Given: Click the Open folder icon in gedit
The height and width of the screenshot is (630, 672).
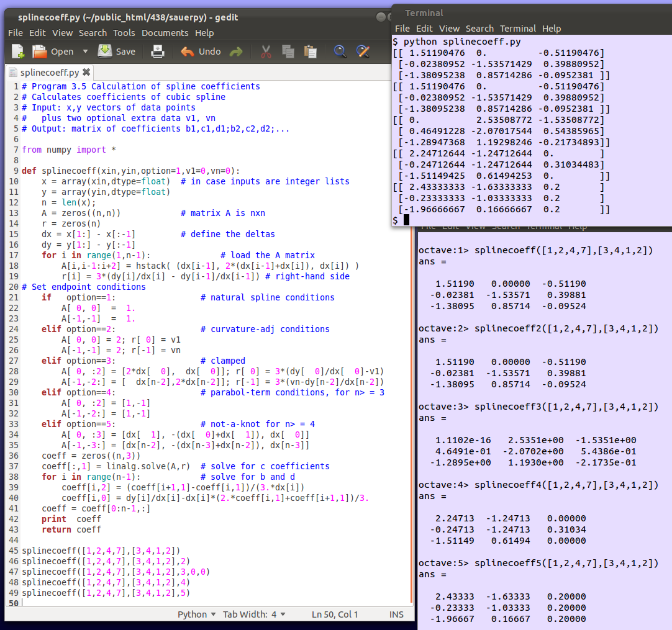Looking at the screenshot, I should point(39,52).
